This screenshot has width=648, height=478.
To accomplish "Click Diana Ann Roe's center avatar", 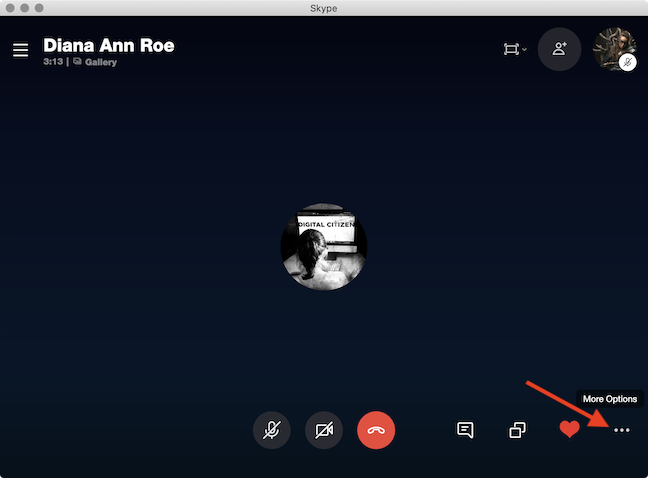I will tap(324, 247).
